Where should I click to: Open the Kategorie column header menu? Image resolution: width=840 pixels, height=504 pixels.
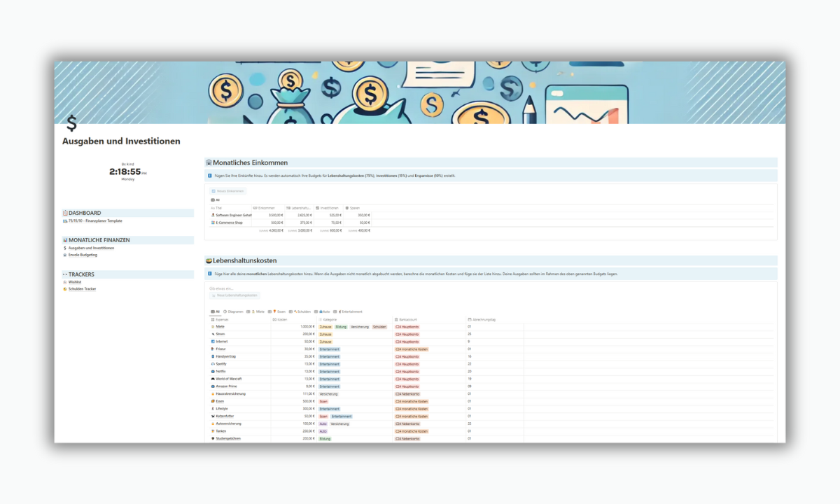point(329,318)
